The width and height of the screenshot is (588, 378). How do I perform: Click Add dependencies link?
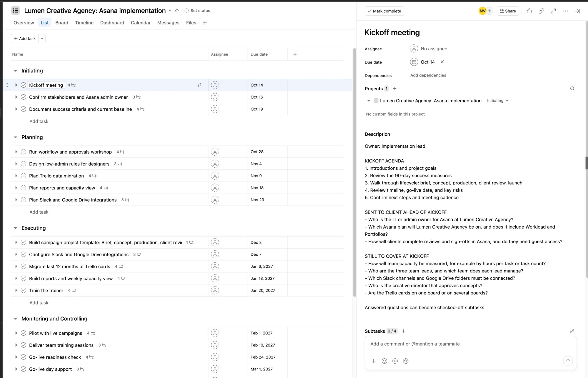coord(428,75)
